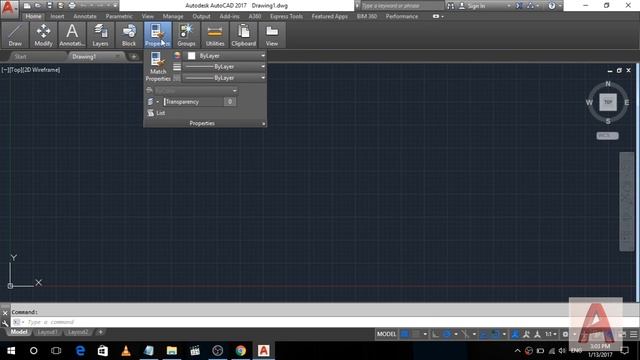Expand the Properties panel dialog launcher arrow
Image resolution: width=640 pixels, height=360 pixels.
pyautogui.click(x=263, y=123)
